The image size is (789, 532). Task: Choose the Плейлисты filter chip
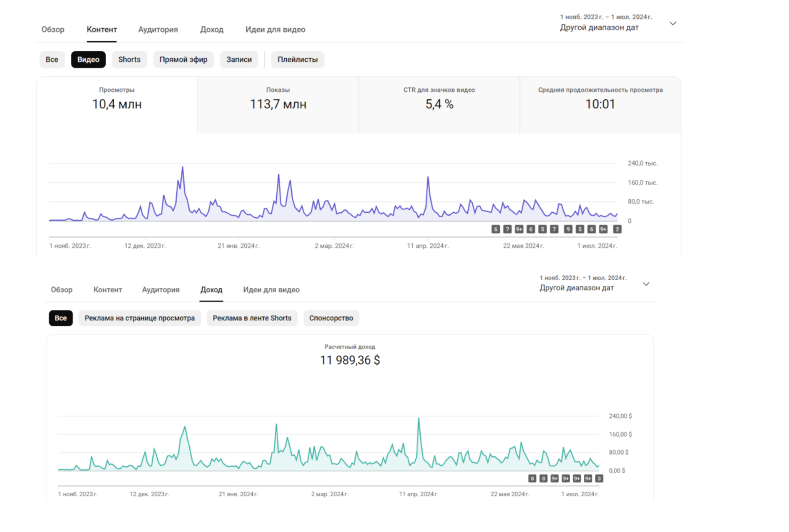(x=297, y=60)
